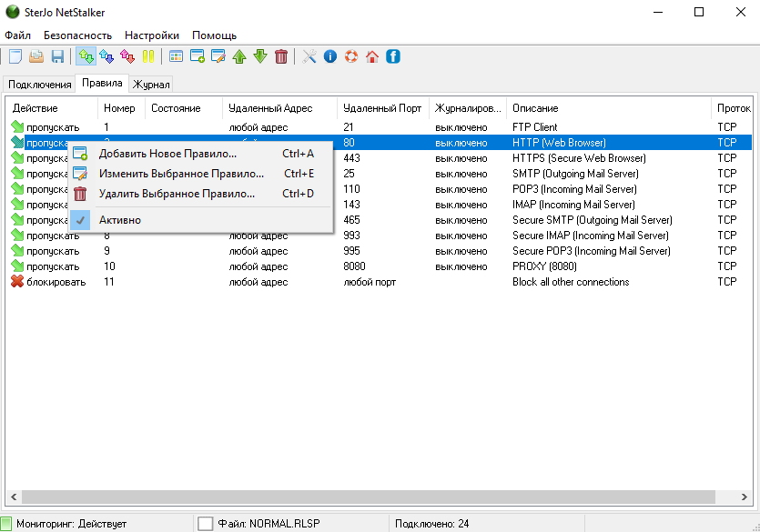Click the red X icon of блокировать rule
The image size is (760, 532).
click(17, 281)
